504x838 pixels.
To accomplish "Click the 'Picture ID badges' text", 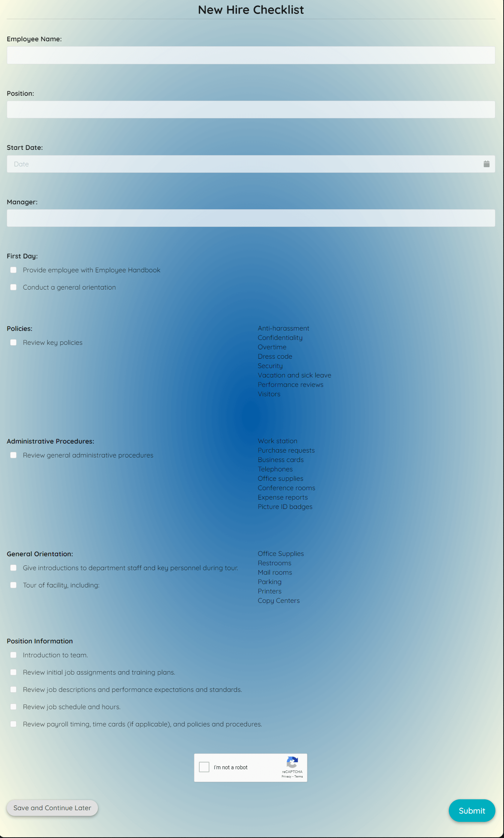I will click(x=285, y=507).
